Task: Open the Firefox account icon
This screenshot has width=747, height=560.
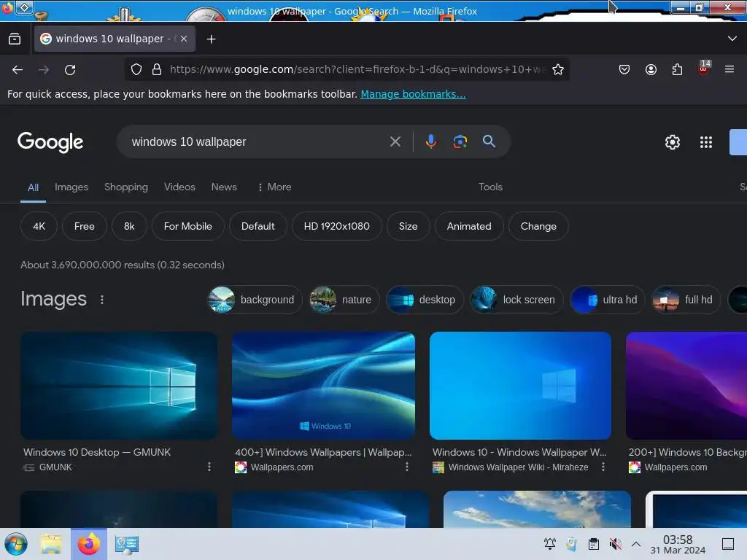Action: tap(651, 69)
